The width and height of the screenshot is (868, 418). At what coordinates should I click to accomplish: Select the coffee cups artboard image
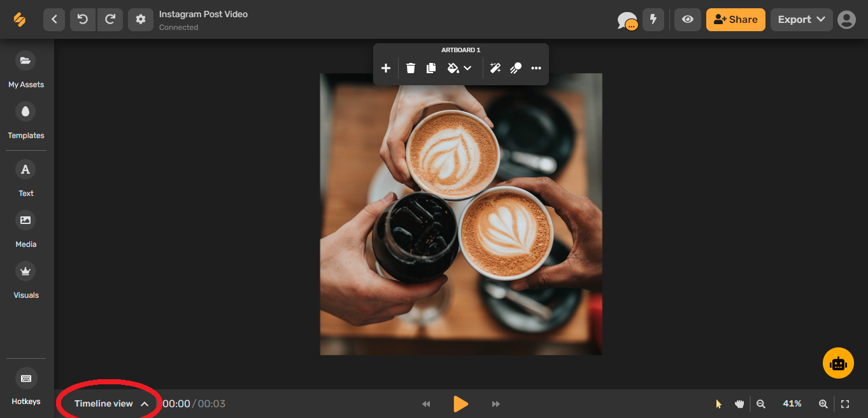tap(461, 214)
